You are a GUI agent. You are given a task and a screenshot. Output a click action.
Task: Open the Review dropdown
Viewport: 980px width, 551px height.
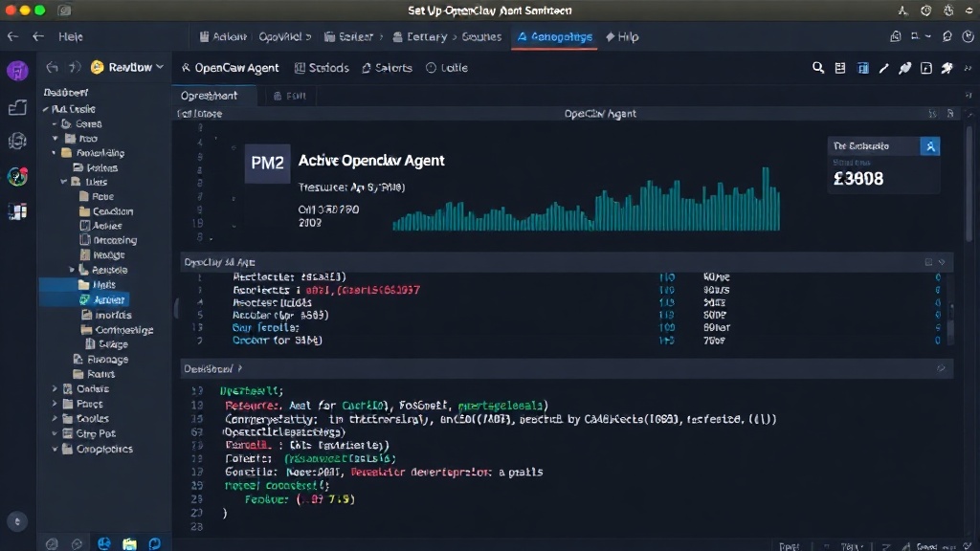pyautogui.click(x=127, y=68)
